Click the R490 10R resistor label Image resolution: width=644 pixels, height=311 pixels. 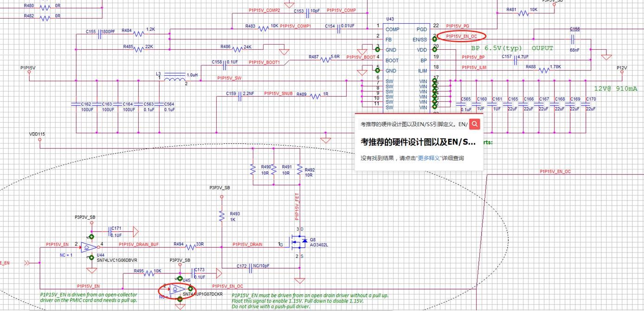[x=266, y=170]
